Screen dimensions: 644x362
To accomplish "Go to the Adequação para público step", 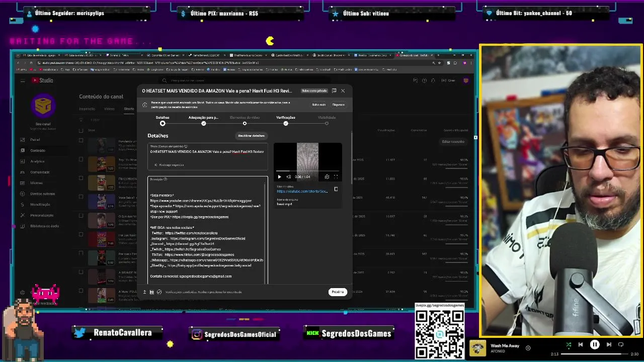I will click(203, 120).
